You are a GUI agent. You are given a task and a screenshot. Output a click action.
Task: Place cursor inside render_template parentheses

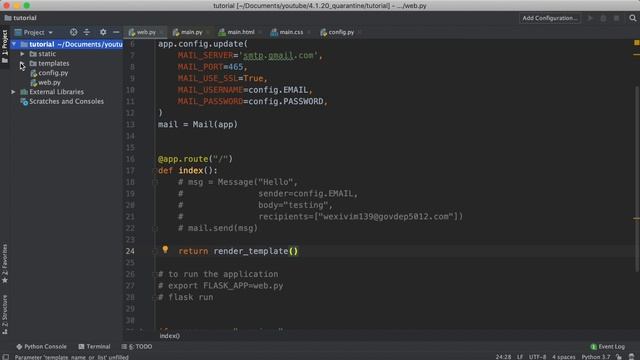coord(294,251)
